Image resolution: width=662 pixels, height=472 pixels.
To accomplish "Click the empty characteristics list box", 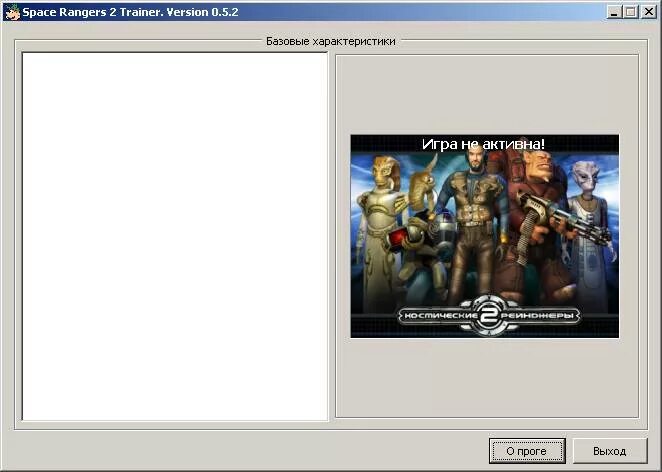I will pyautogui.click(x=175, y=236).
